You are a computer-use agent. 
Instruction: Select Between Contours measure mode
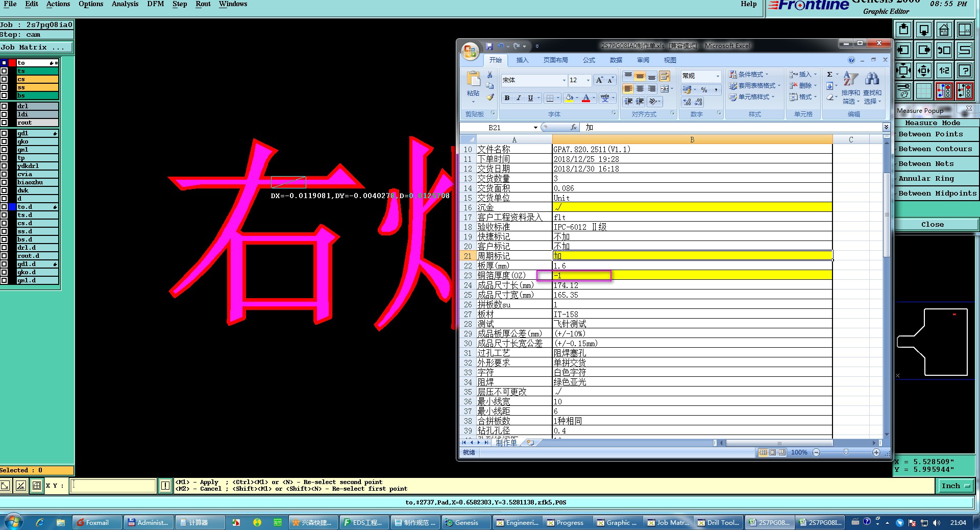937,149
